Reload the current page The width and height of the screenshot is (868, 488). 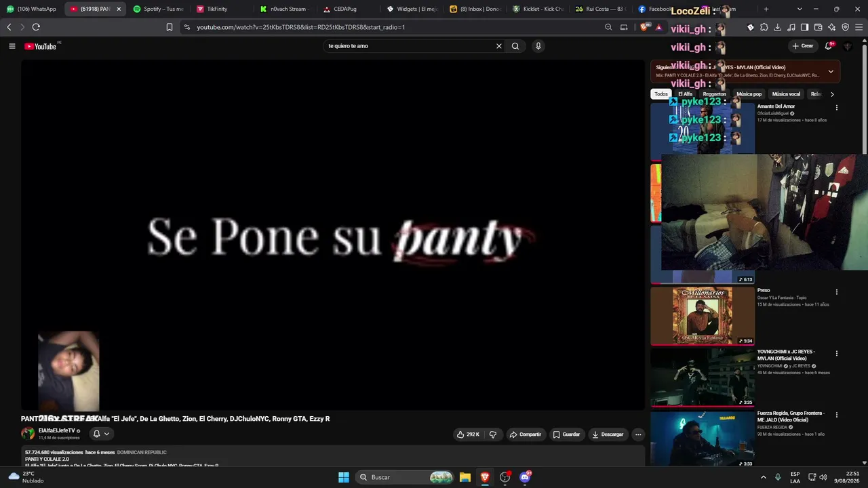pyautogui.click(x=36, y=27)
